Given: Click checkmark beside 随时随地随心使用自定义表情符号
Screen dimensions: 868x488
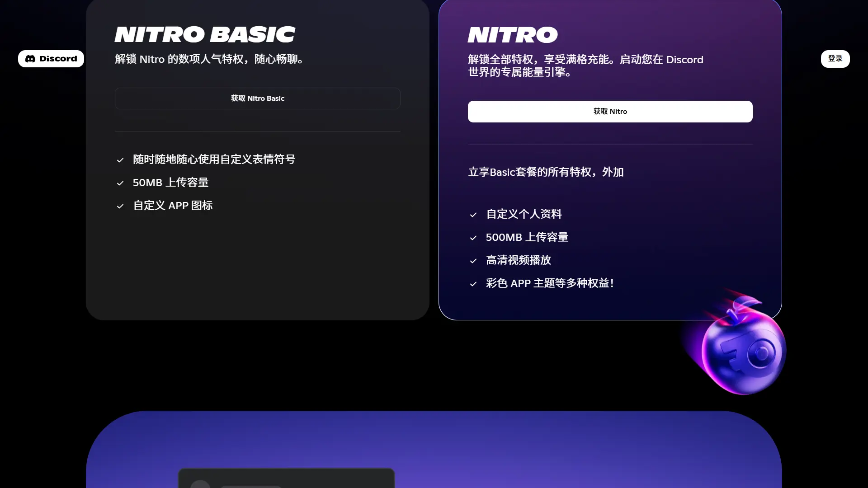Looking at the screenshot, I should click(120, 160).
